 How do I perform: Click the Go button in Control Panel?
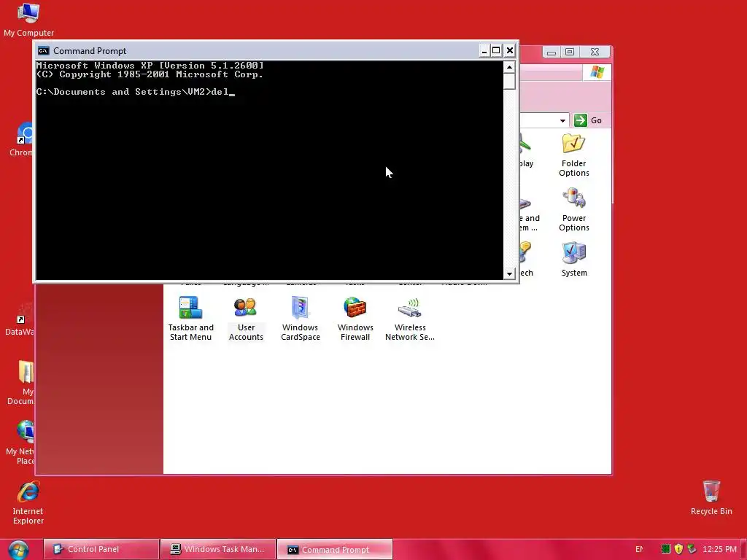(589, 120)
